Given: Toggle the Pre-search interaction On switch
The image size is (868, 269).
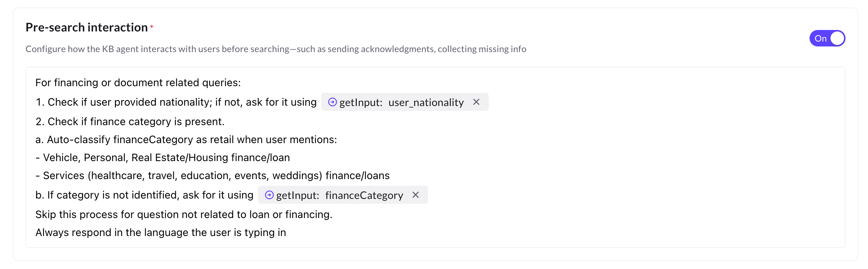Looking at the screenshot, I should point(827,38).
